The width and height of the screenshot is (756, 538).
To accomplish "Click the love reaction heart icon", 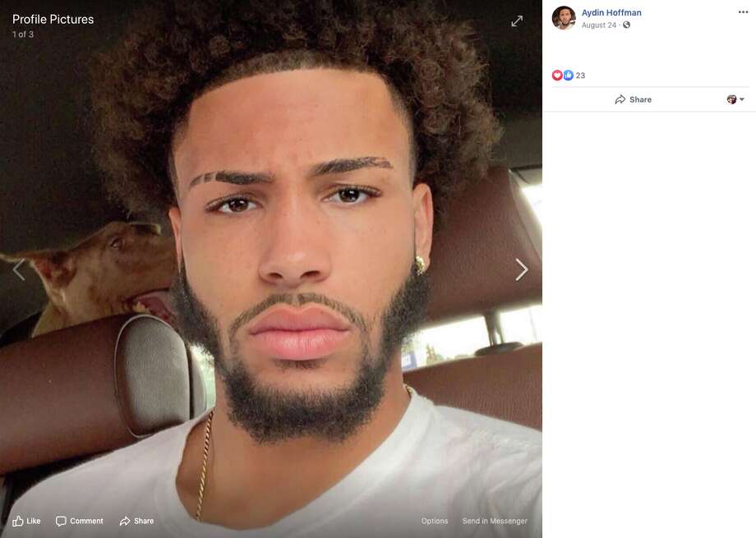I will (557, 76).
